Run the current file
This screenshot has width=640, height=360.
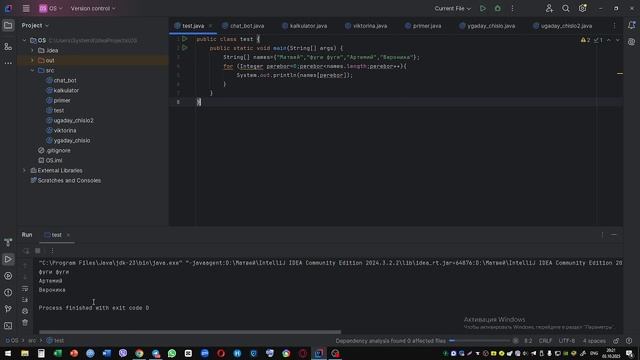pyautogui.click(x=482, y=8)
